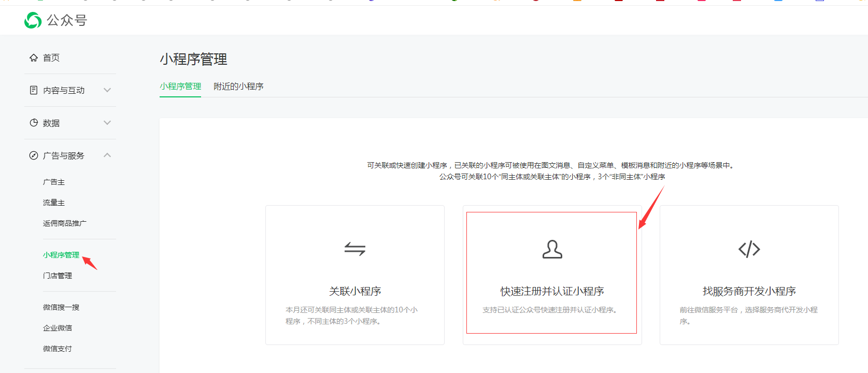Open 返佣商品推广 in the sidebar

click(x=65, y=223)
